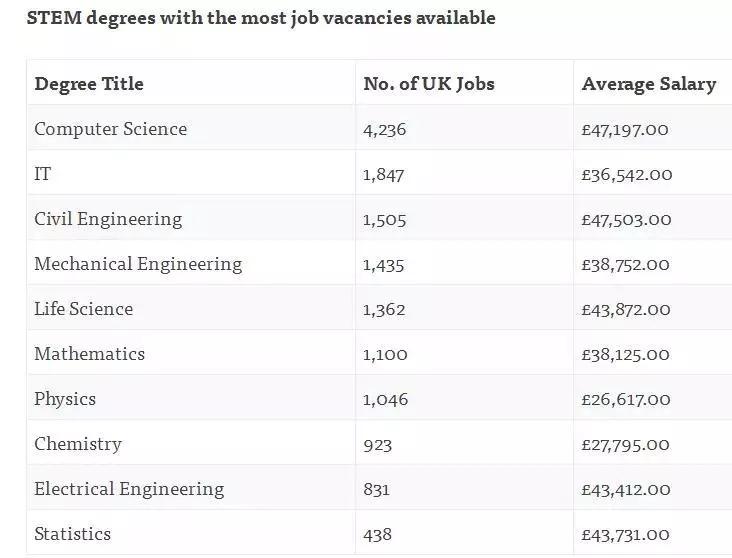Viewport: 732px width, 558px height.
Task: Select the £47,503.00 salary value
Action: (x=626, y=220)
